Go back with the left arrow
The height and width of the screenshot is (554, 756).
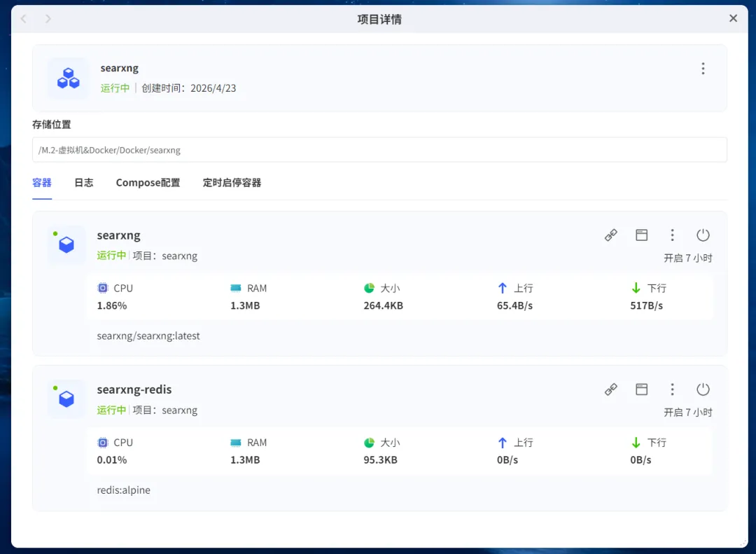[24, 19]
